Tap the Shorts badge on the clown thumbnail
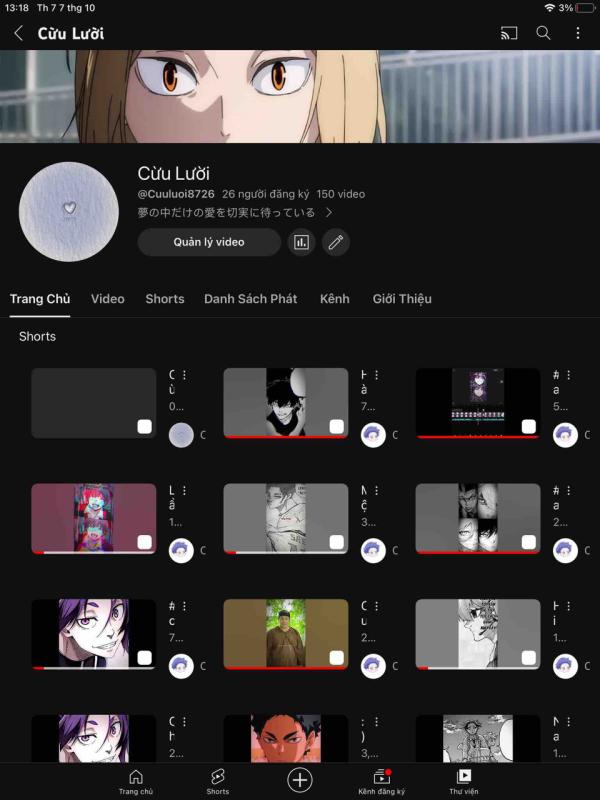Viewport: 600px width, 800px height. click(x=144, y=542)
